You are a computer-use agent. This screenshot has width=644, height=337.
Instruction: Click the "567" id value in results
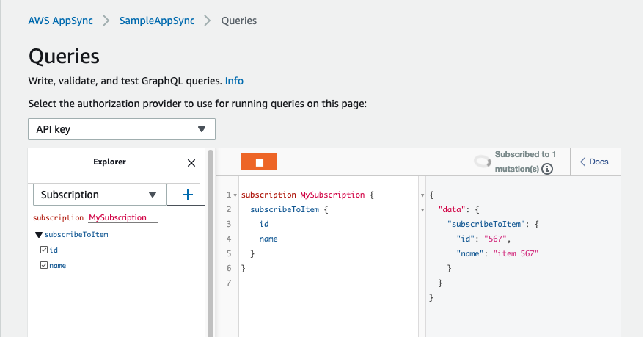[x=495, y=239]
